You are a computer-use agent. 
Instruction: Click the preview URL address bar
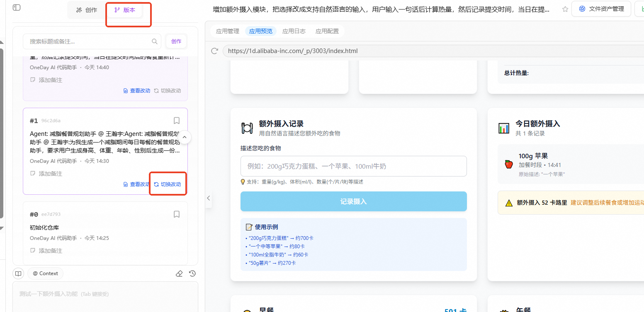tap(433, 51)
